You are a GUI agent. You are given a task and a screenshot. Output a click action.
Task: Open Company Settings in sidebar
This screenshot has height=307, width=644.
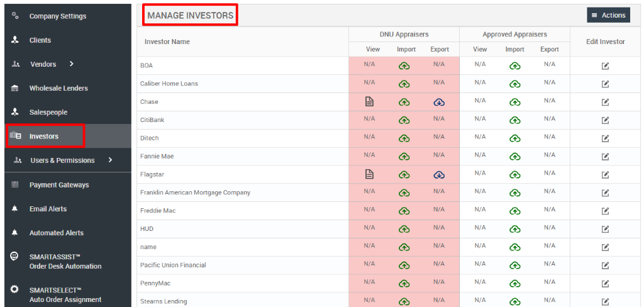(58, 16)
